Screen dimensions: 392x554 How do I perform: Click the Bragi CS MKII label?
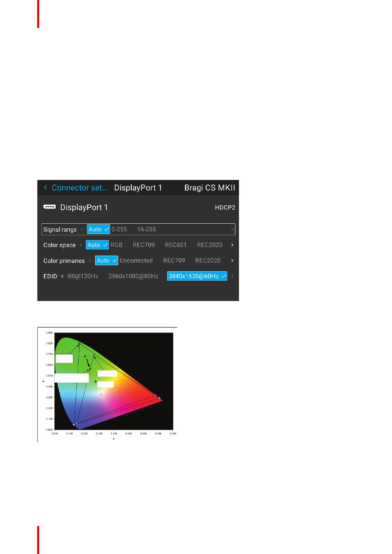[x=210, y=188]
